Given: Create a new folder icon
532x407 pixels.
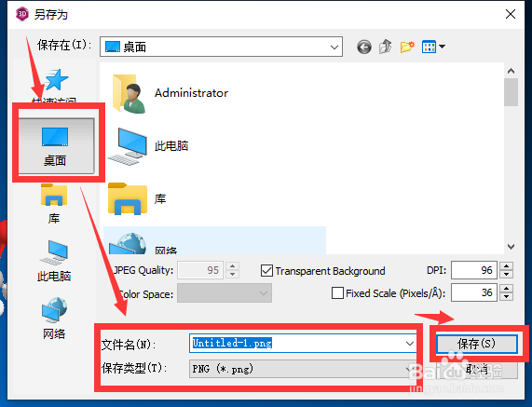Looking at the screenshot, I should click(407, 47).
